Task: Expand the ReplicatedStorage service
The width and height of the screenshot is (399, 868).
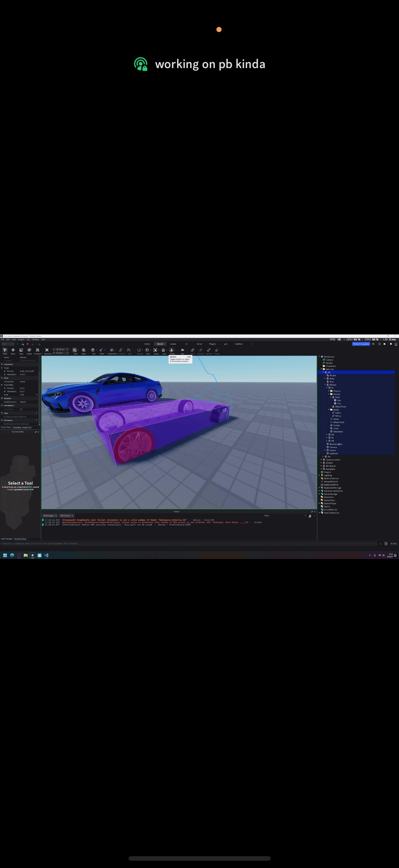Action: (319, 488)
